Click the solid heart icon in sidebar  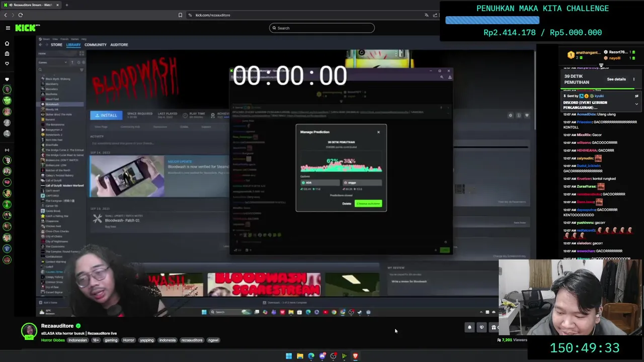pyautogui.click(x=7, y=79)
